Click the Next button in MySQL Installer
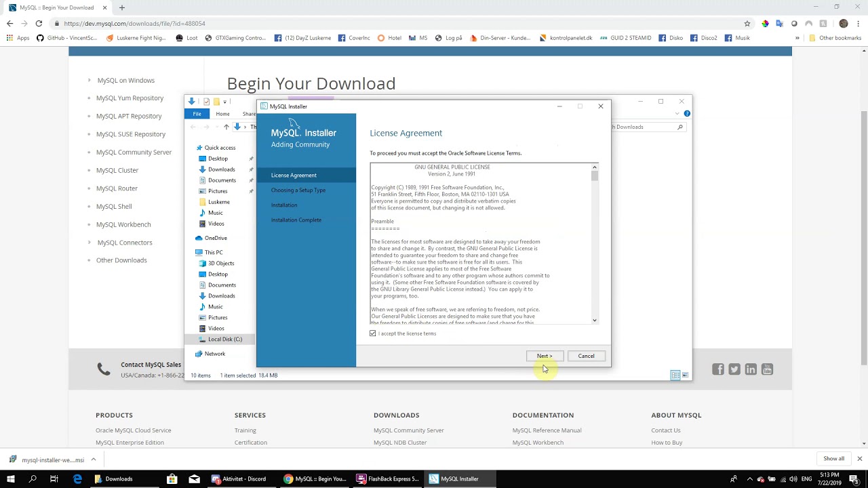The width and height of the screenshot is (868, 488). pos(545,356)
